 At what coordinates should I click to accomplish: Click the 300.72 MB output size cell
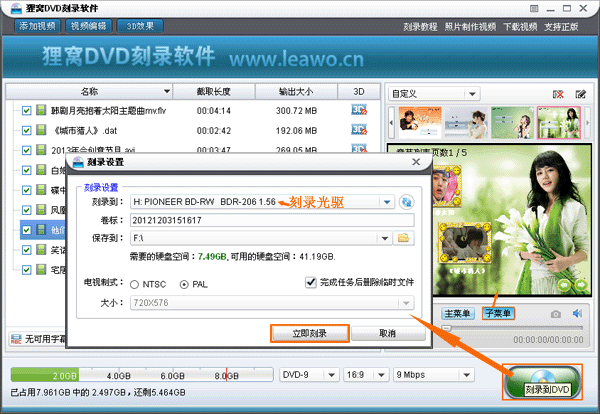coord(297,111)
